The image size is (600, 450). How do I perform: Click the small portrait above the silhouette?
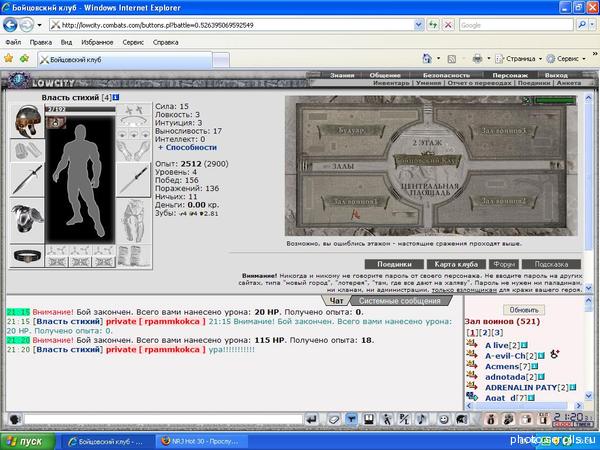tap(56, 122)
